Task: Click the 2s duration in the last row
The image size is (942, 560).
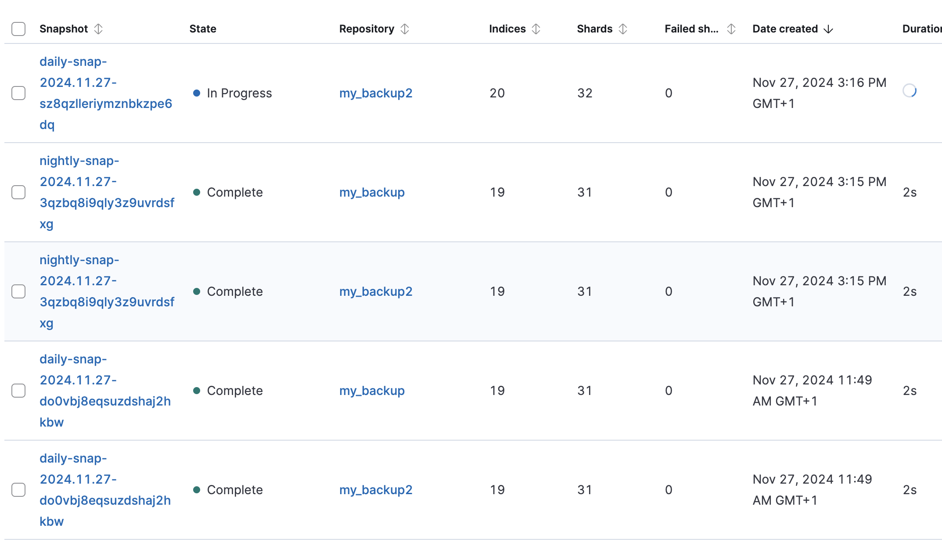Action: 910,490
